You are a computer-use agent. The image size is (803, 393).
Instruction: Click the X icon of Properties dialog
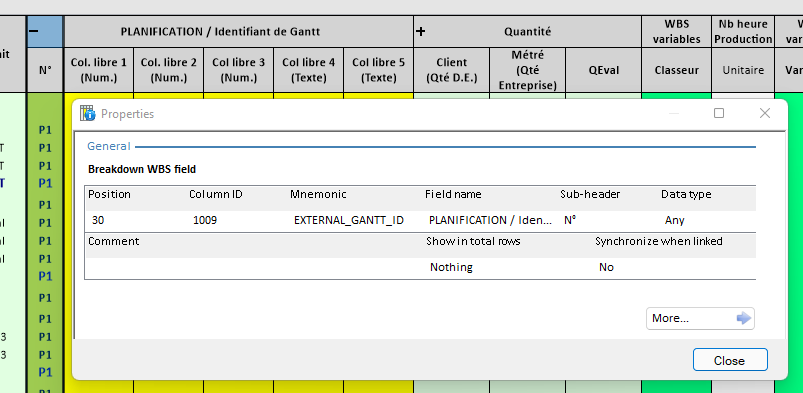(765, 113)
